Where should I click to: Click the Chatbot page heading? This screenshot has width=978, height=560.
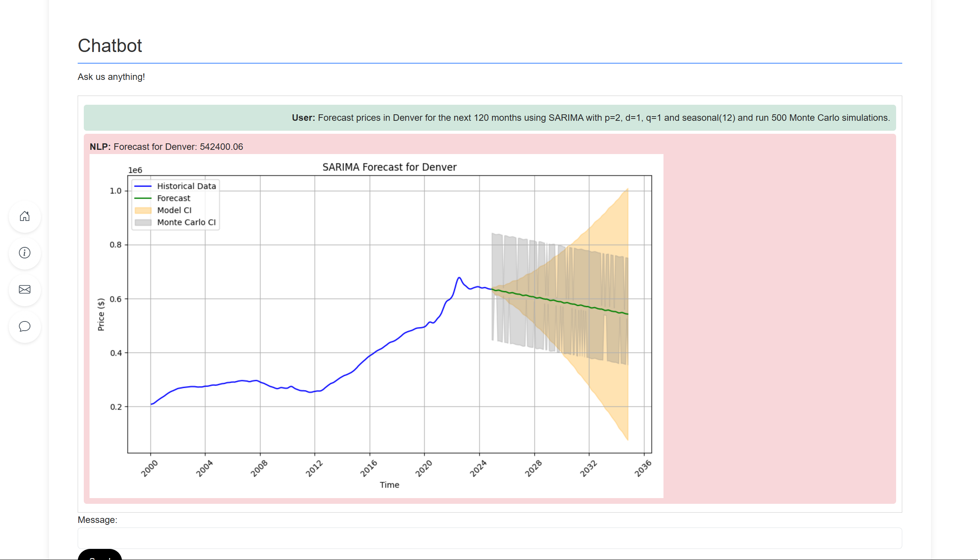110,46
